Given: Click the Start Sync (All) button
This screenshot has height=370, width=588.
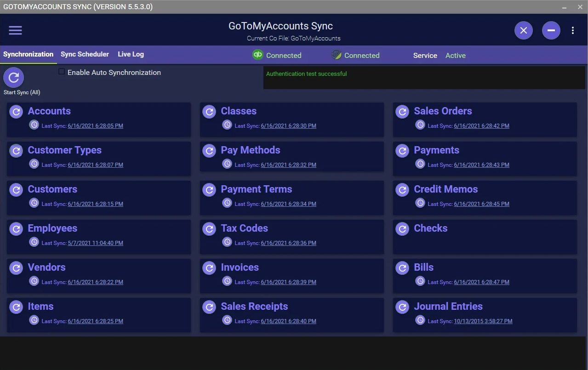Looking at the screenshot, I should 14,78.
